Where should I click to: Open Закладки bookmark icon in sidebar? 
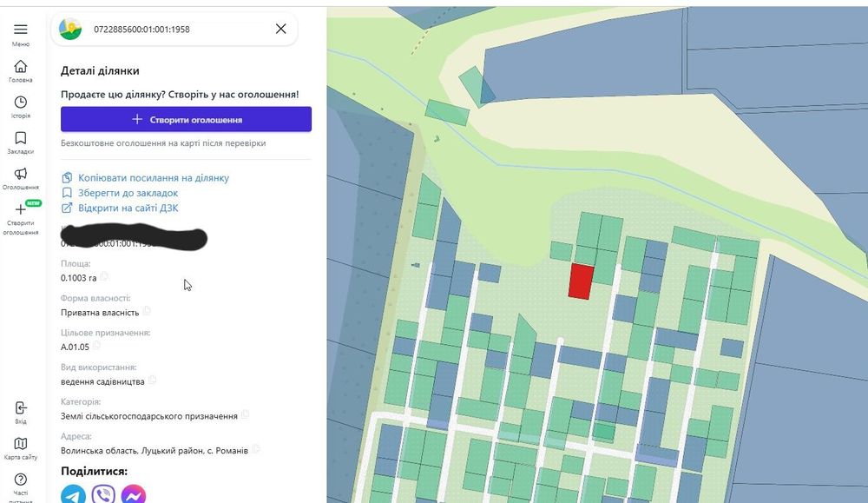click(21, 138)
